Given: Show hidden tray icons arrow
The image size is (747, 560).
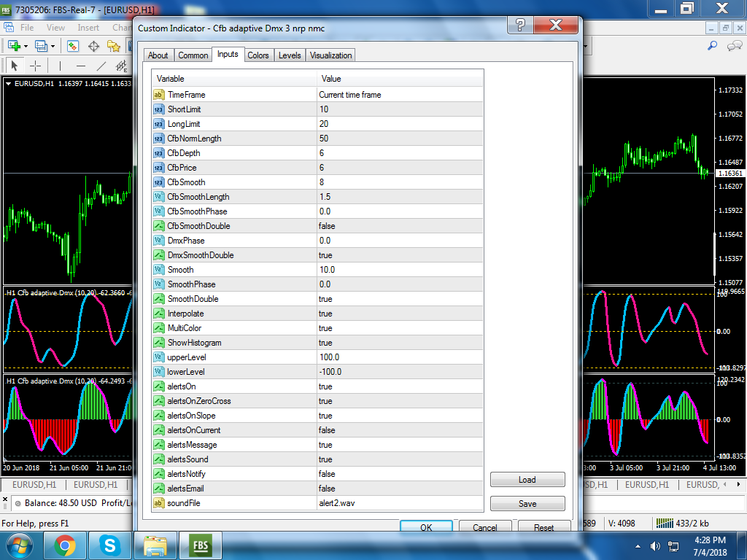Looking at the screenshot, I should click(638, 546).
